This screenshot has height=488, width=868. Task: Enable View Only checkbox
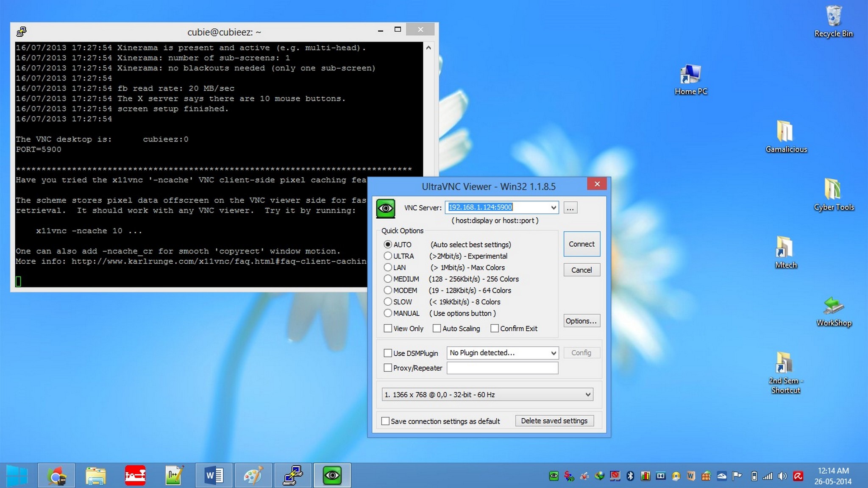coord(387,329)
